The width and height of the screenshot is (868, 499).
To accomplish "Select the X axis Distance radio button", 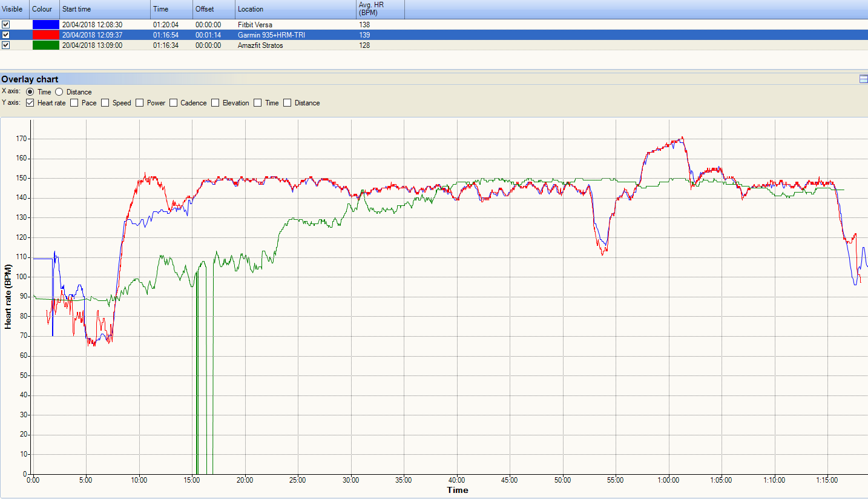I will click(59, 92).
